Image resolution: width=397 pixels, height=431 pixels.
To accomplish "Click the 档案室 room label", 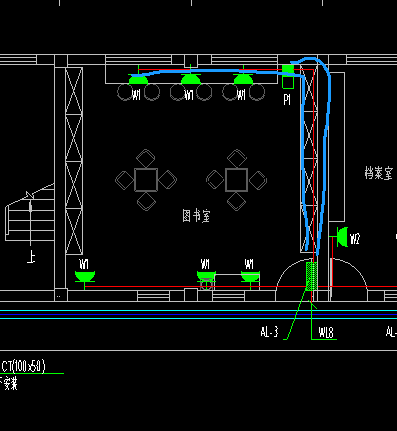I will click(x=379, y=174).
